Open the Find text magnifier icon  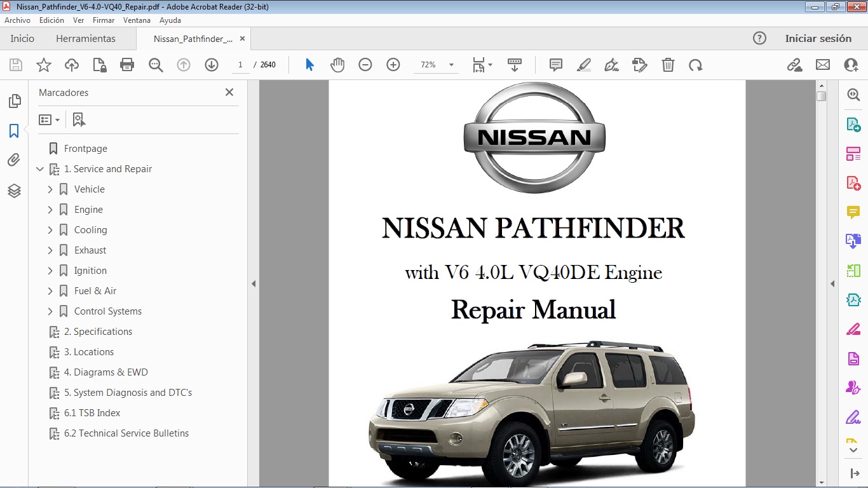pos(156,65)
